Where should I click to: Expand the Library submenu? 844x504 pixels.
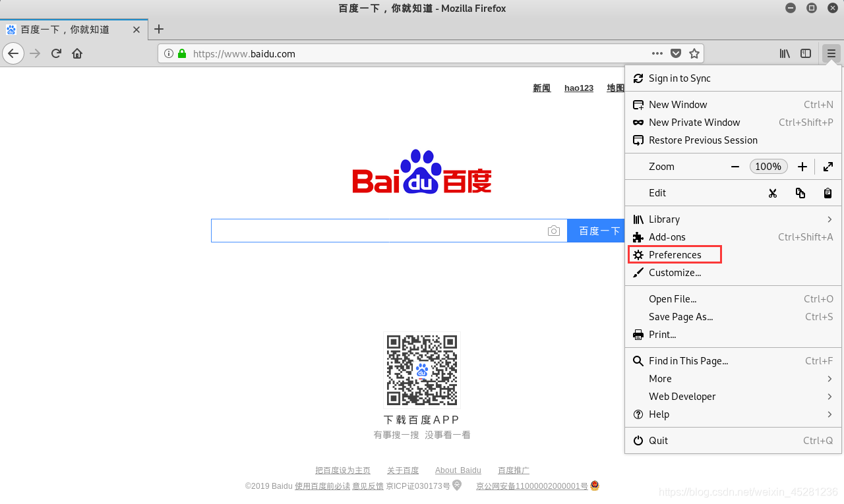coord(733,219)
